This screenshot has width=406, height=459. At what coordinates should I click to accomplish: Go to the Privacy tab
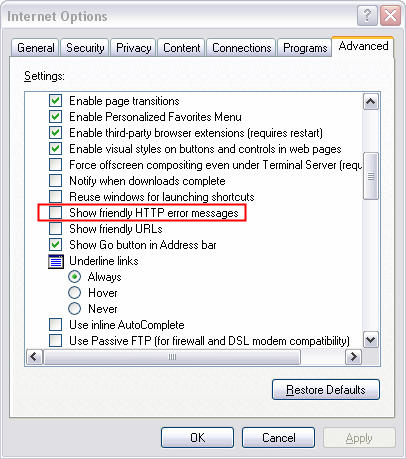(x=133, y=48)
